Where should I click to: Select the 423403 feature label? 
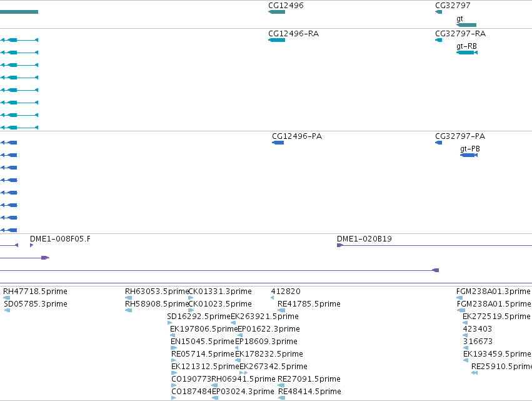tap(478, 329)
